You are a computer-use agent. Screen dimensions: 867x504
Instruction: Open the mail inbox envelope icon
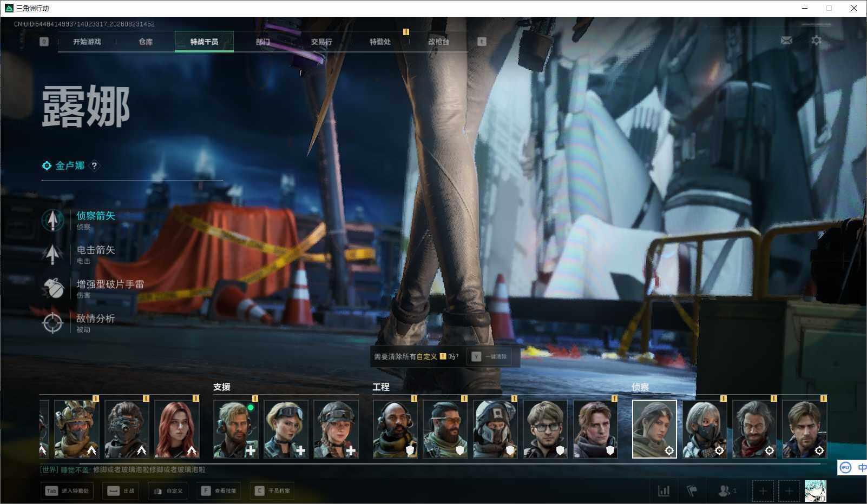click(x=786, y=41)
